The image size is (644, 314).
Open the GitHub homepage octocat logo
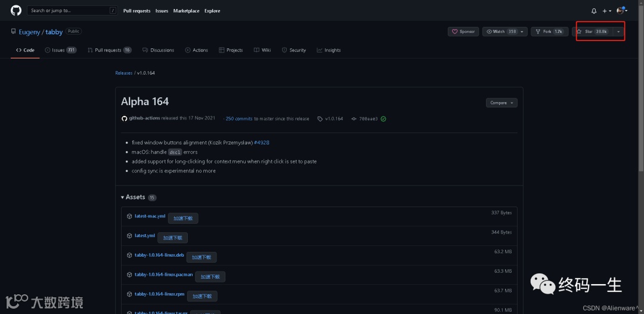[x=16, y=11]
